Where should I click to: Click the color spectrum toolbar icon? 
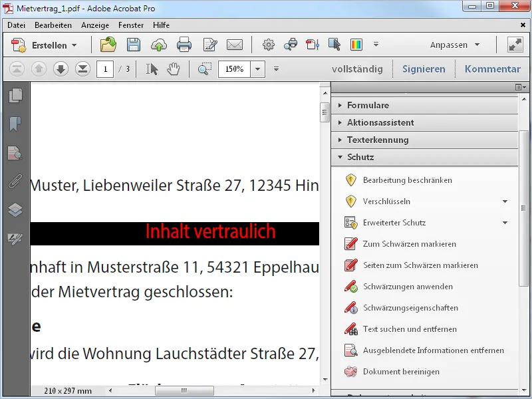356,45
